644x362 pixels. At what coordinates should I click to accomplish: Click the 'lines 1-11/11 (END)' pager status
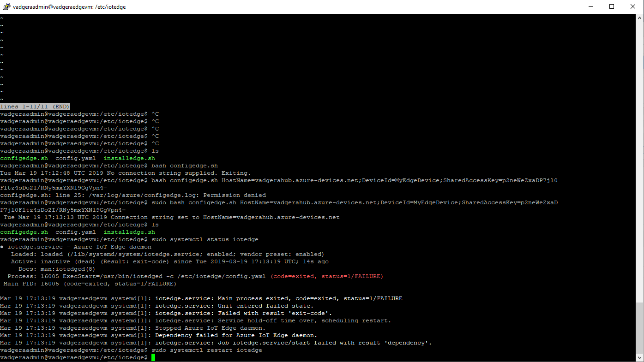pos(35,107)
